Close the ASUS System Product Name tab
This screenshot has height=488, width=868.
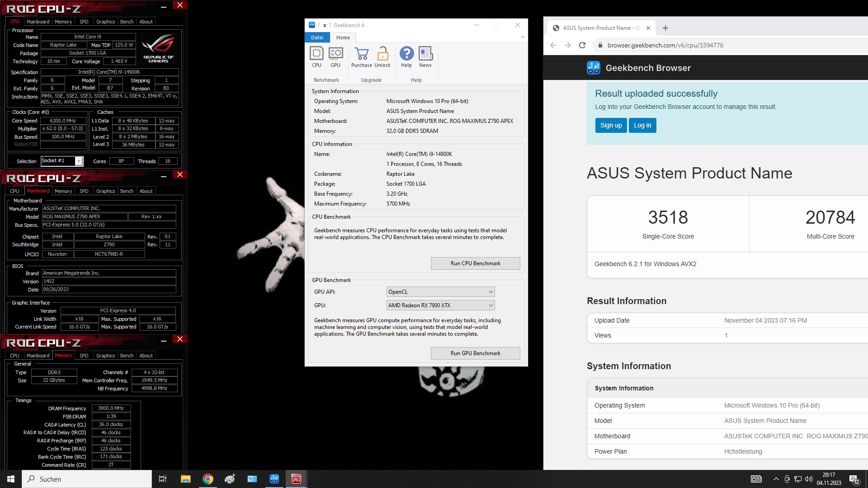(648, 28)
